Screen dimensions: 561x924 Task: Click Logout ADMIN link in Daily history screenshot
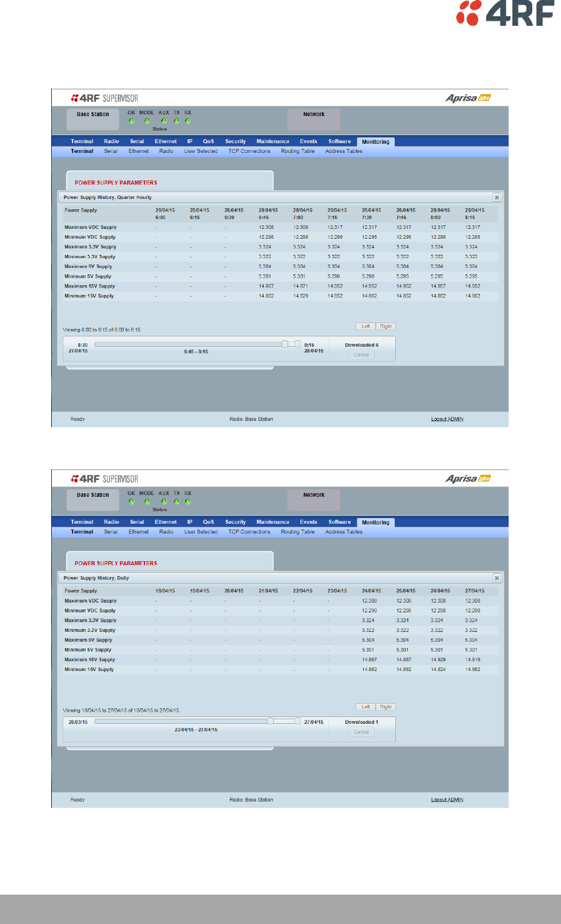pos(447,800)
